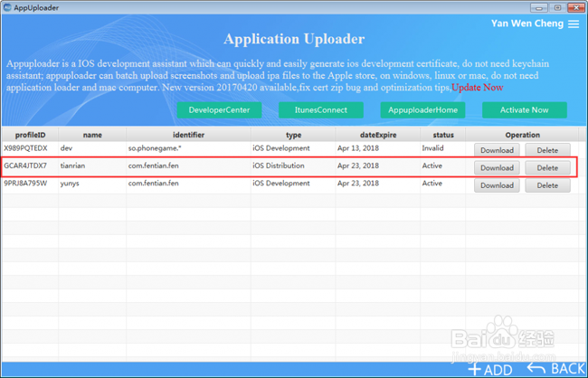Click identifier so.phonegame.*
The width and height of the screenshot is (588, 378).
point(155,148)
